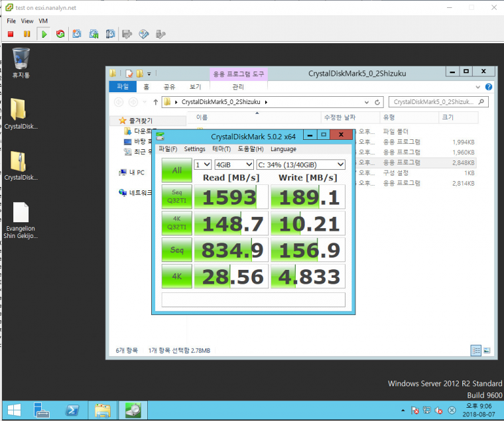Select the CrystalDisk folder desktop icon
Viewport: 504px width, 421px height.
[21, 113]
